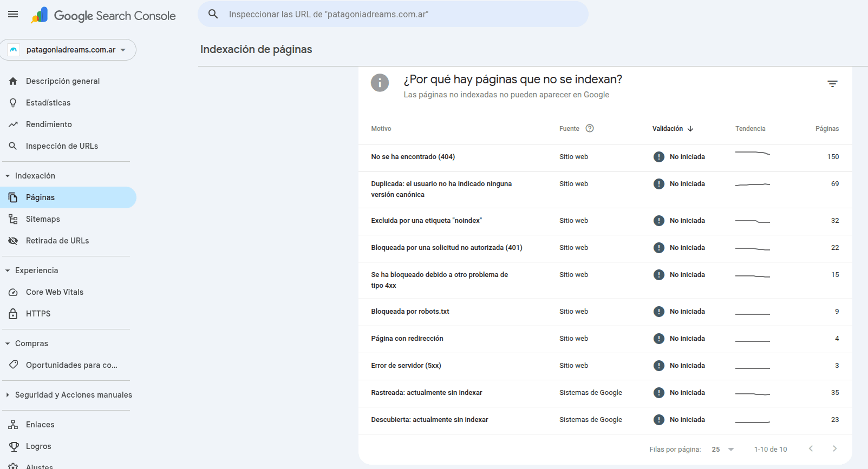
Task: Open Oportunidades para co... menu item
Action: 68,365
